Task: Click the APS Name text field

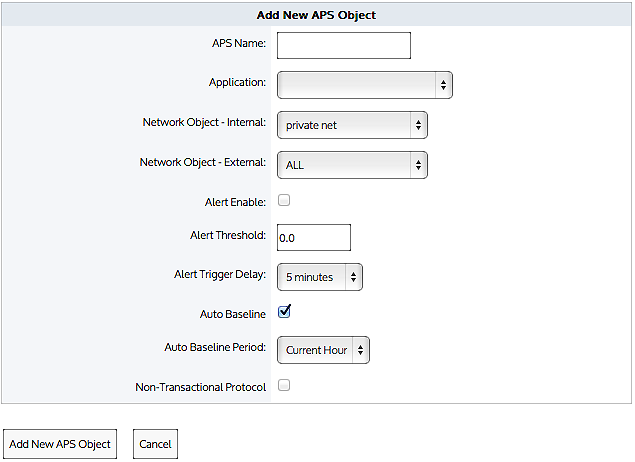Action: click(343, 45)
